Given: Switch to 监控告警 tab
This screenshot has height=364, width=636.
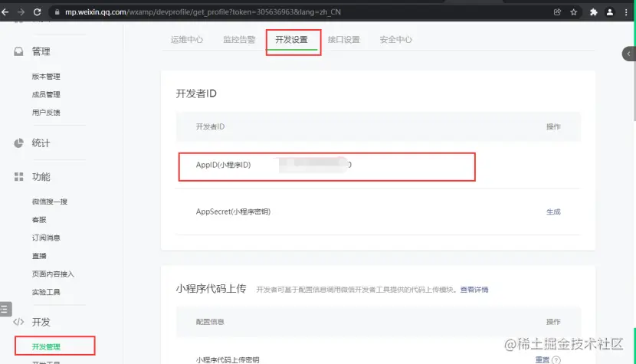Looking at the screenshot, I should (239, 40).
